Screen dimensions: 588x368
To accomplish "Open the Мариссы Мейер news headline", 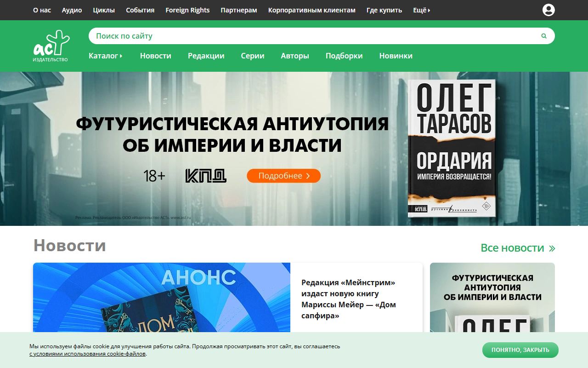I will (349, 299).
